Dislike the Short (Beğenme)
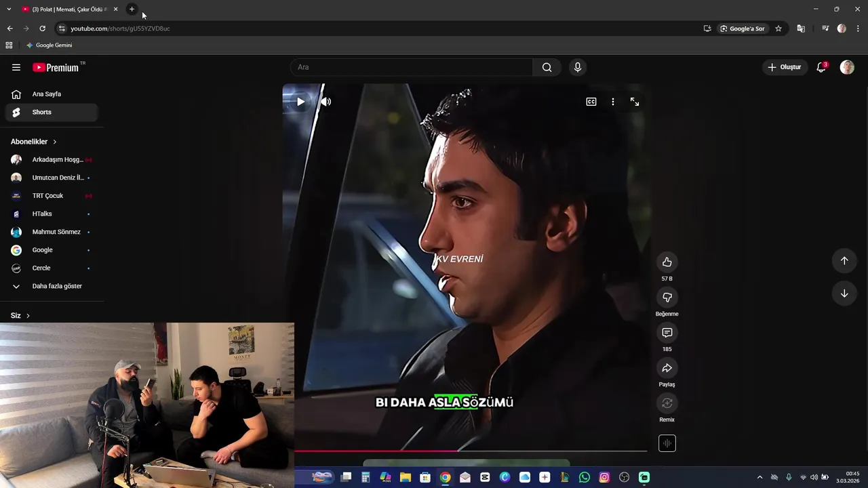 tap(667, 298)
